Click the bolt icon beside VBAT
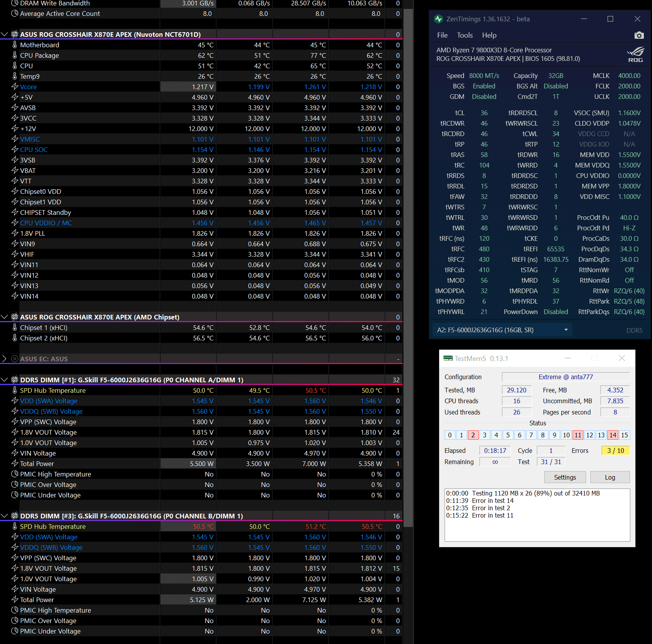This screenshot has height=644, width=652. point(15,171)
